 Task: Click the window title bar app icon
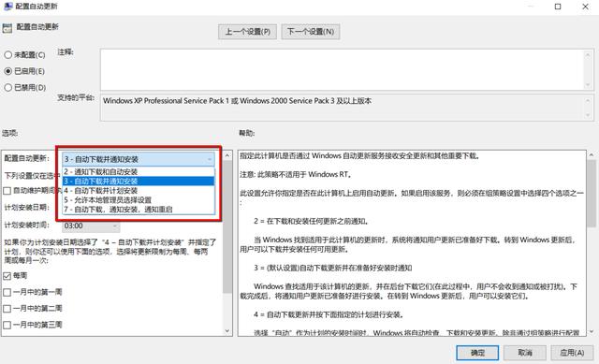pyautogui.click(x=8, y=7)
